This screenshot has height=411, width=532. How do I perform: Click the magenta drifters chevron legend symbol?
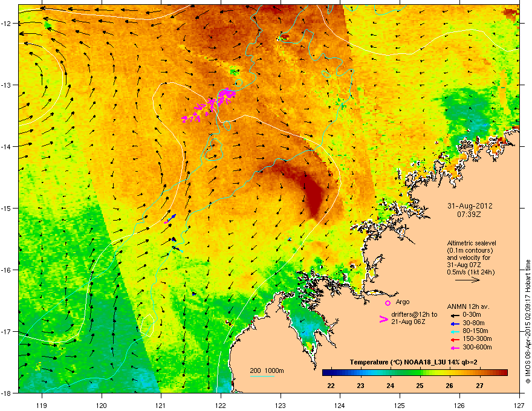coord(383,319)
